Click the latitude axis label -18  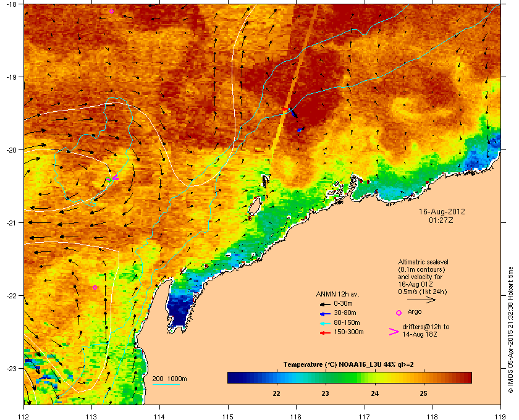pos(11,4)
